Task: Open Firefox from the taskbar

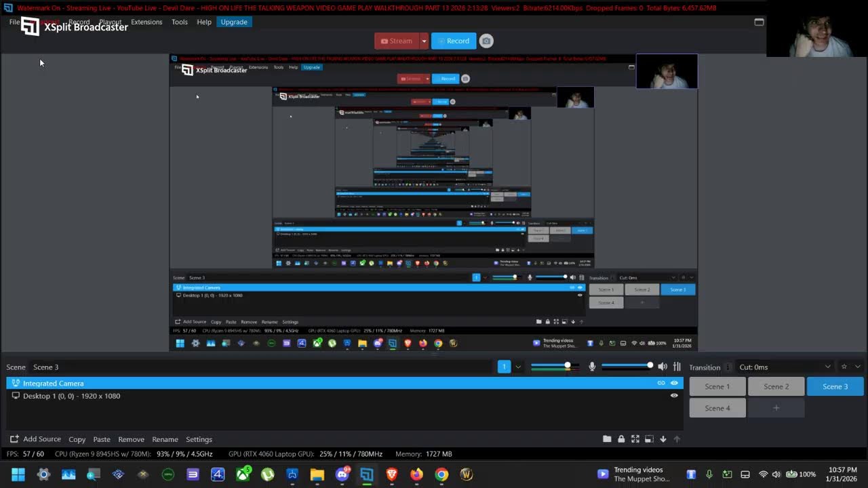Action: pyautogui.click(x=416, y=474)
